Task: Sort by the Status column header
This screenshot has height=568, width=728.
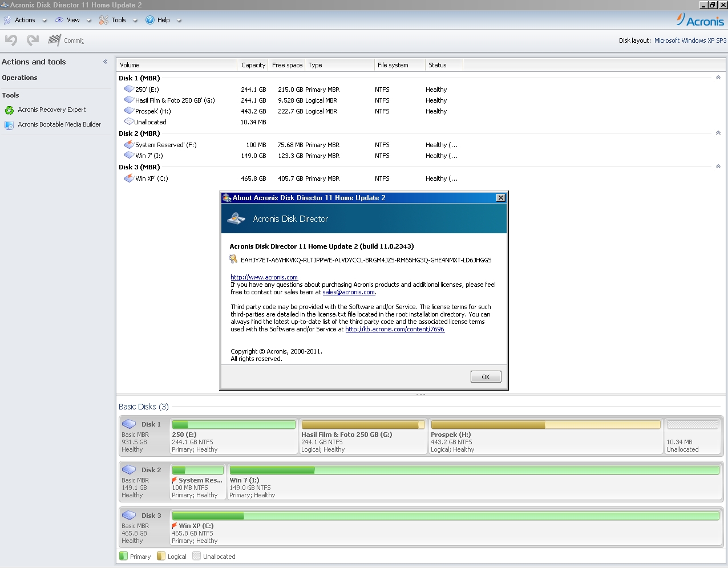Action: (444, 65)
